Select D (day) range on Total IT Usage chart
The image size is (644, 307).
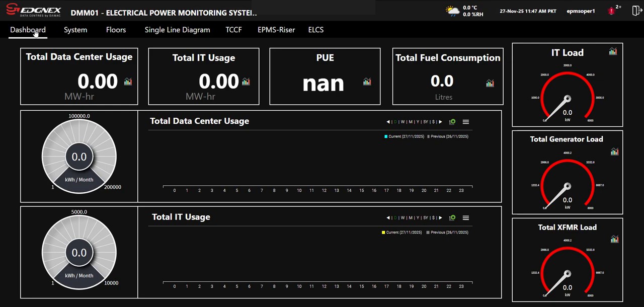[x=395, y=218]
